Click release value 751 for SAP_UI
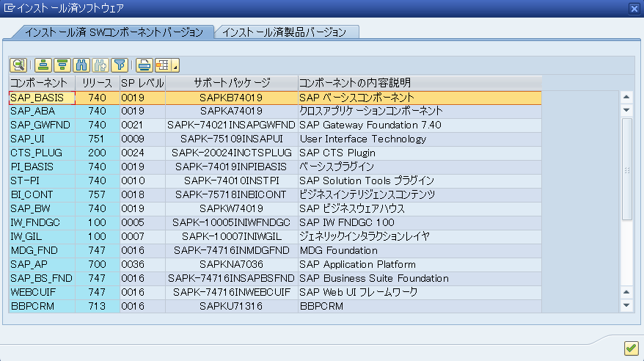The image size is (644, 361). (98, 139)
